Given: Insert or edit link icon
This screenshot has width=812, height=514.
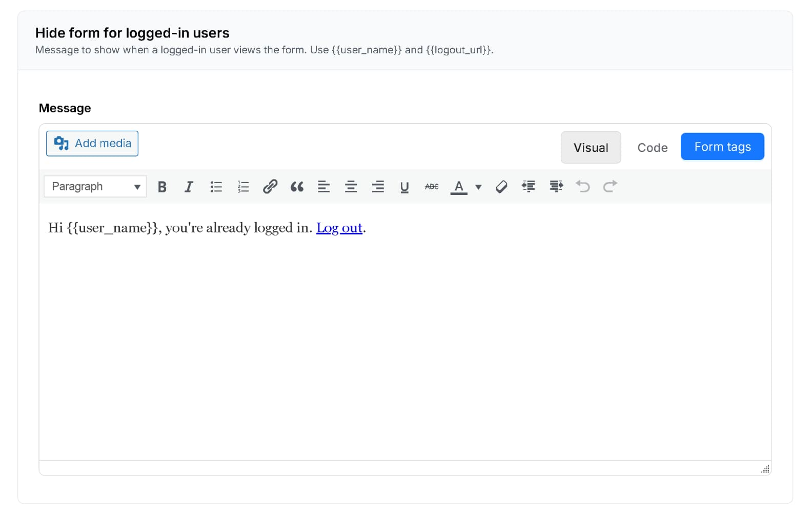Looking at the screenshot, I should [x=270, y=187].
